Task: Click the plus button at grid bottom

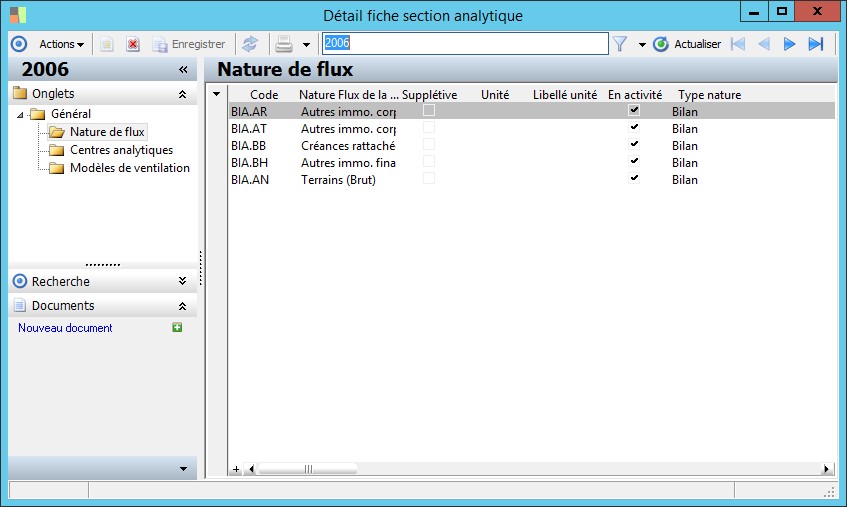Action: [236, 469]
